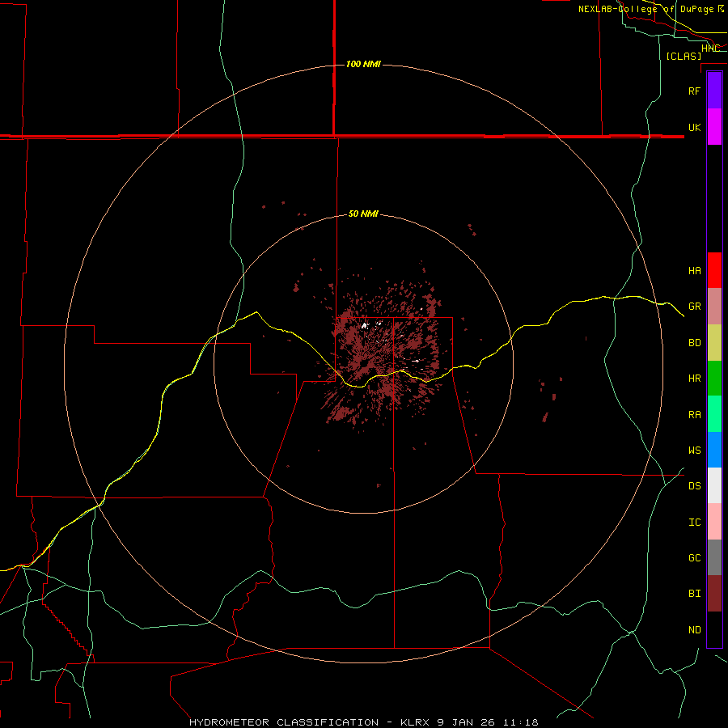Click the BD legend label
The image size is (728, 728).
(x=694, y=343)
